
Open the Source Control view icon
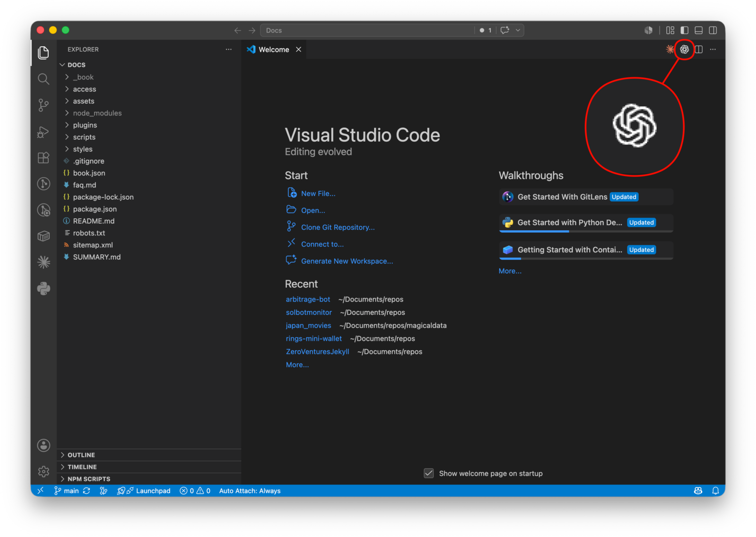click(x=43, y=105)
